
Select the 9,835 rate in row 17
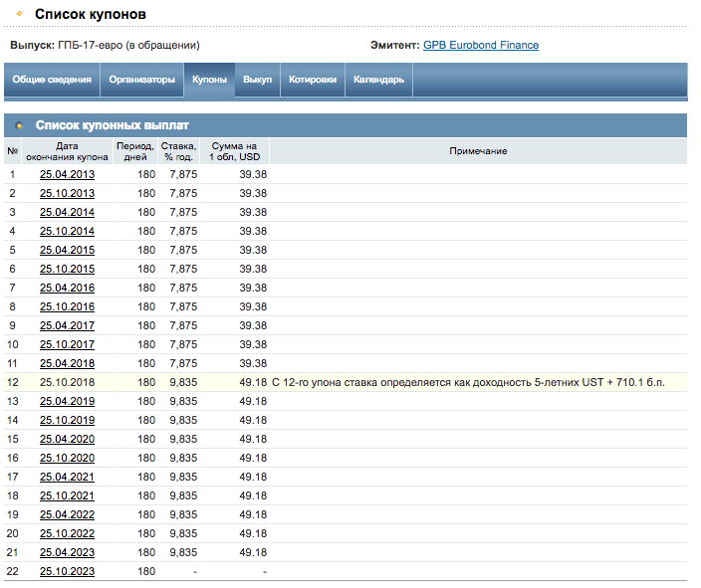pyautogui.click(x=183, y=478)
